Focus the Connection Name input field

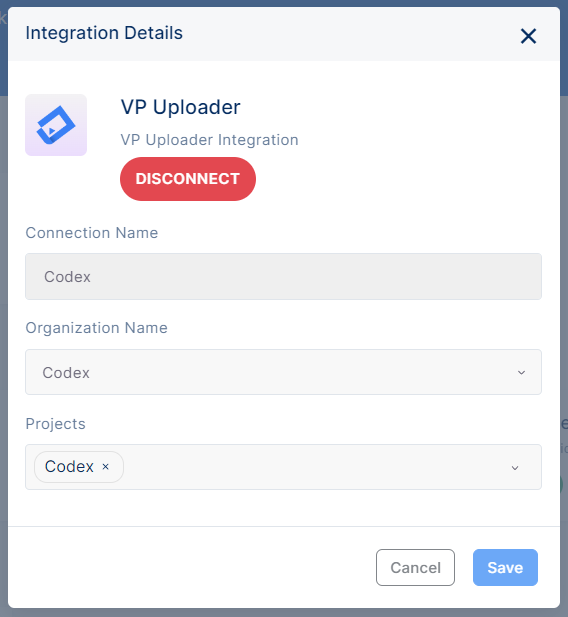[x=283, y=276]
